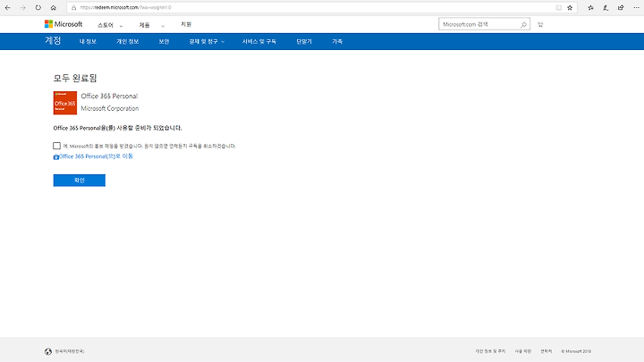The image size is (644, 362).
Task: Open the 보안 tab
Action: tap(164, 41)
